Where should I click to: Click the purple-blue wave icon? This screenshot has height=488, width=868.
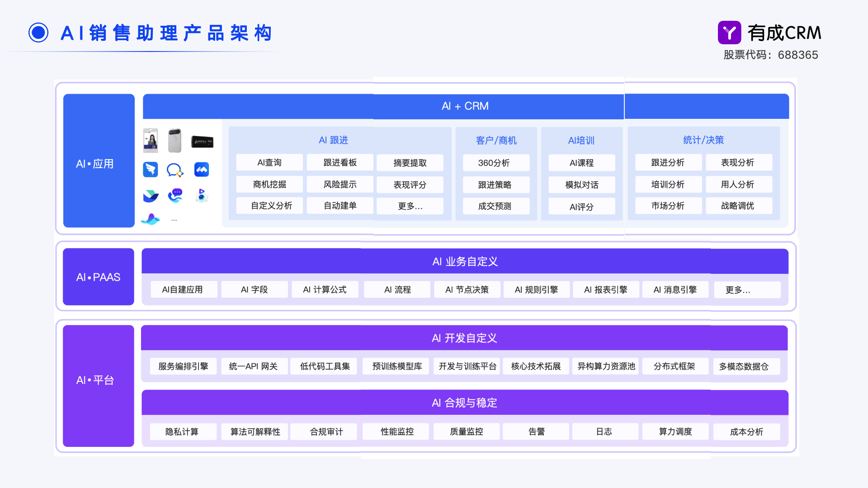pos(151,219)
